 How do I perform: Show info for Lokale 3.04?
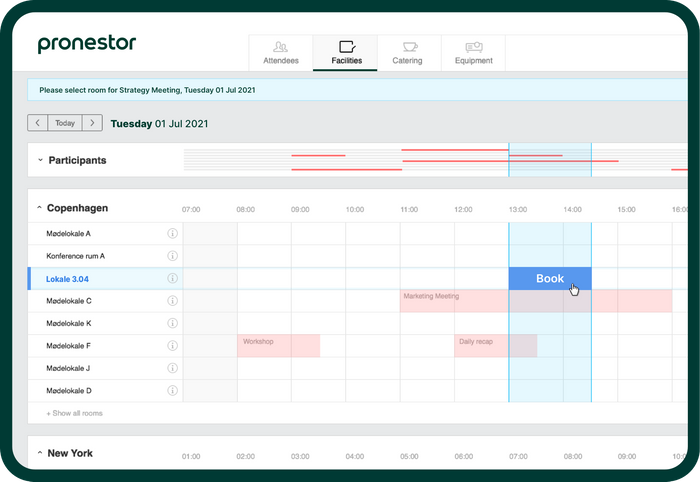[172, 278]
